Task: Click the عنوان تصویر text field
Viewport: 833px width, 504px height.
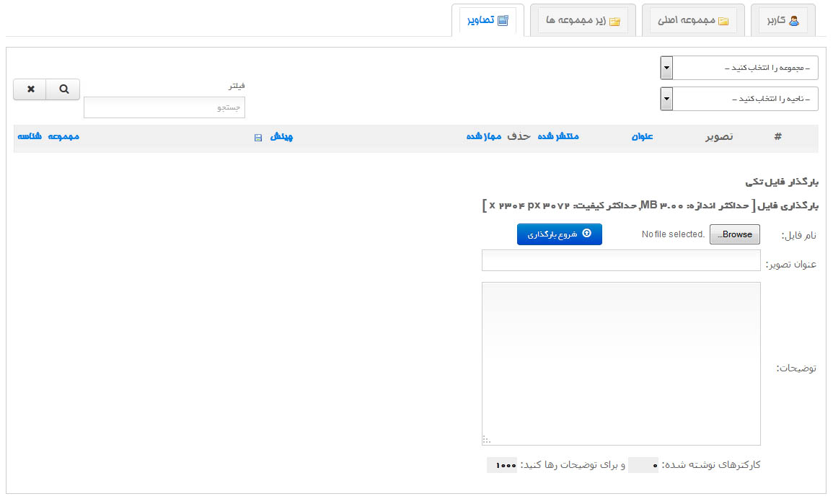Action: (621, 260)
